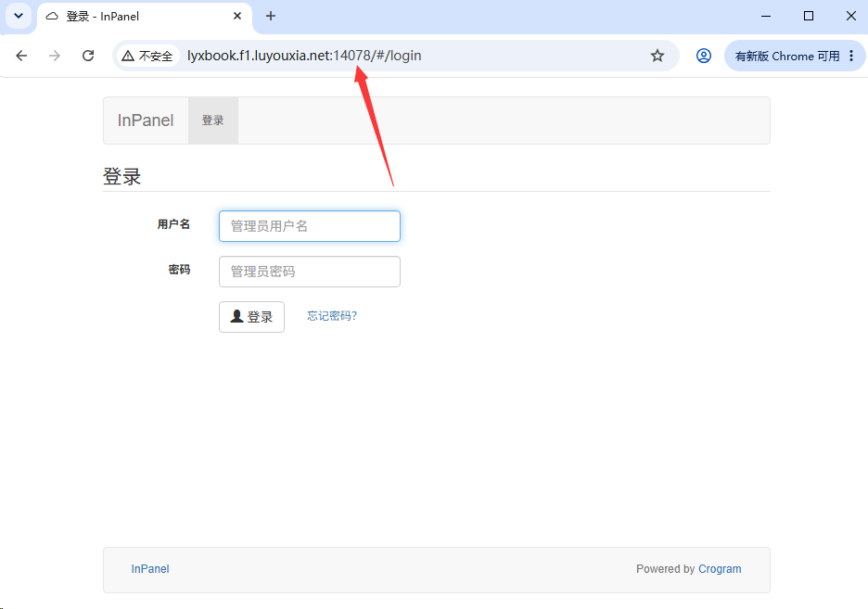868x609 pixels.
Task: Expand the tab search dropdown arrow
Action: coord(19,16)
